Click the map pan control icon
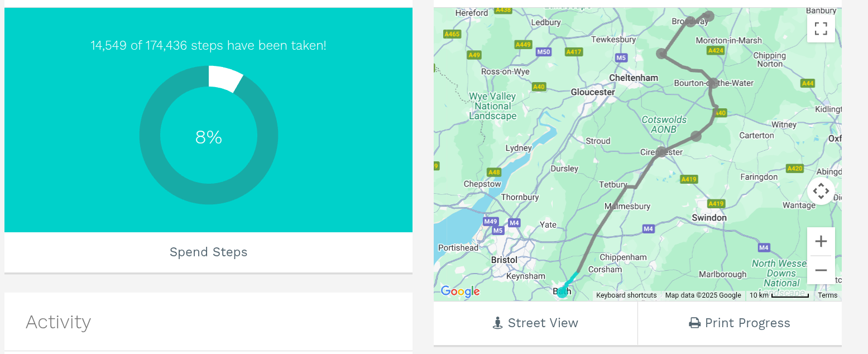 pos(821,191)
